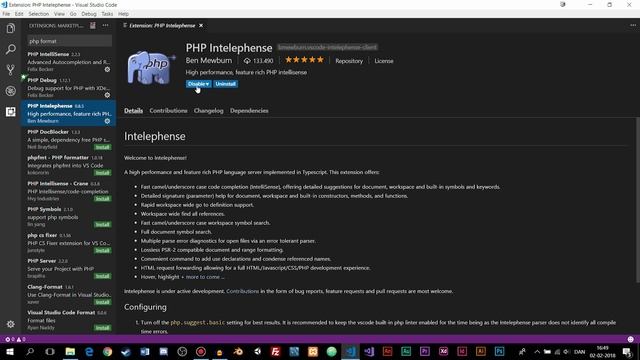Open Adobe XD from taskbar

(x=443, y=351)
